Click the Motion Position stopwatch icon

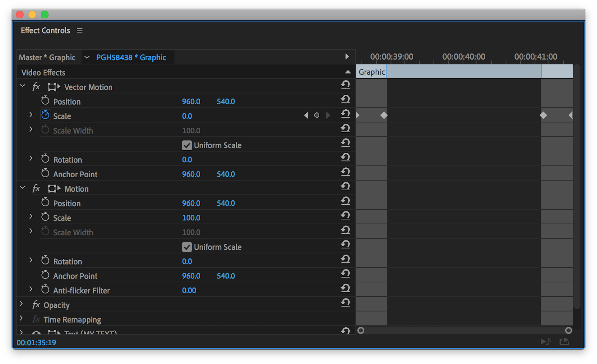point(45,203)
